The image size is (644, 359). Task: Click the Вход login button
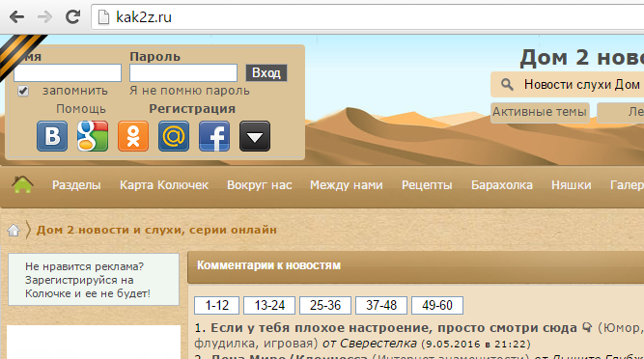pyautogui.click(x=266, y=73)
